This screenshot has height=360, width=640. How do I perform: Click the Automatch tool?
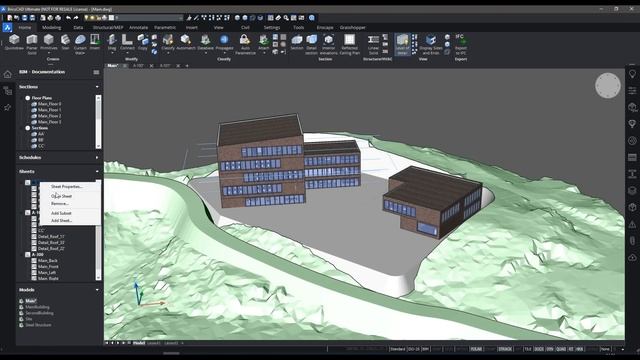[x=186, y=42]
